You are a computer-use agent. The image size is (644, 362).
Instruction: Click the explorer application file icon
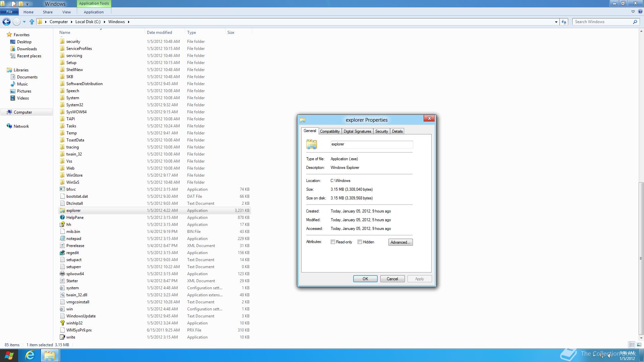(x=62, y=210)
